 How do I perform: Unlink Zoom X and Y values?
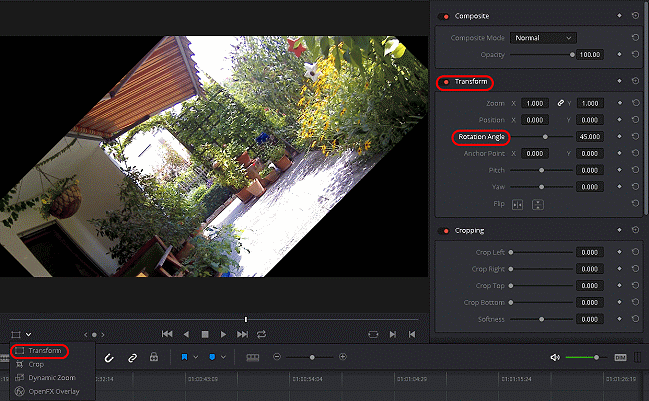[x=560, y=103]
